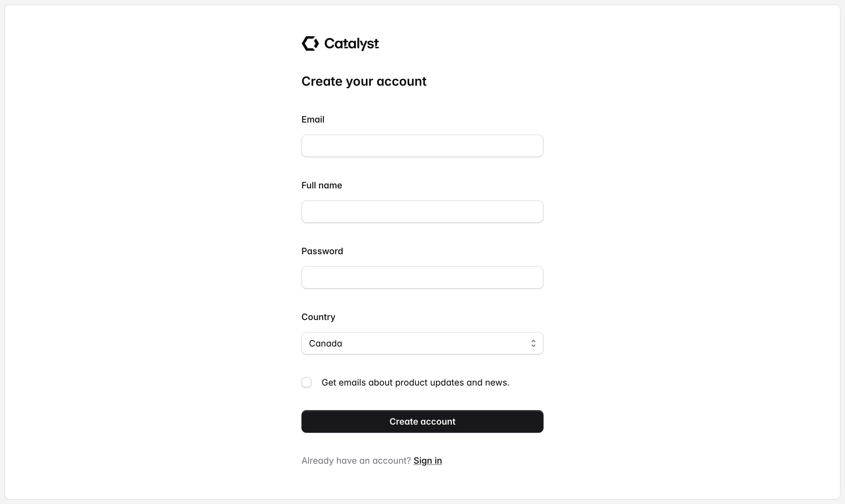Click the Password label
This screenshot has width=845, height=504.
coord(322,251)
